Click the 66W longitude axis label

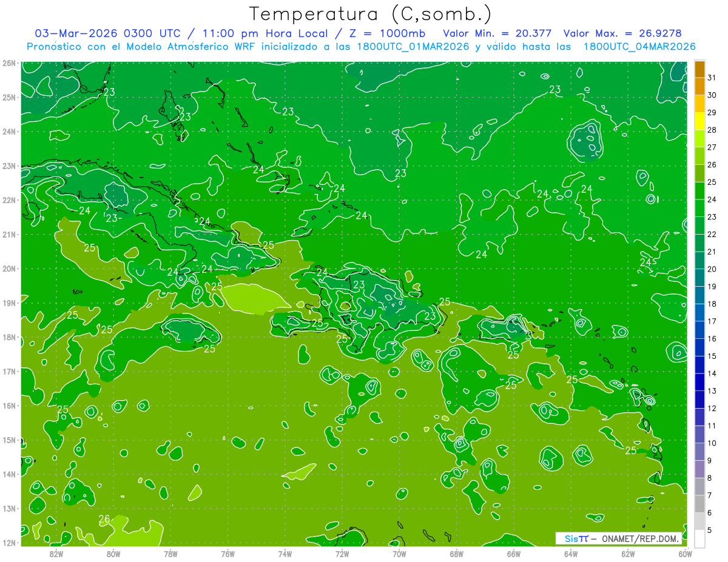[514, 554]
